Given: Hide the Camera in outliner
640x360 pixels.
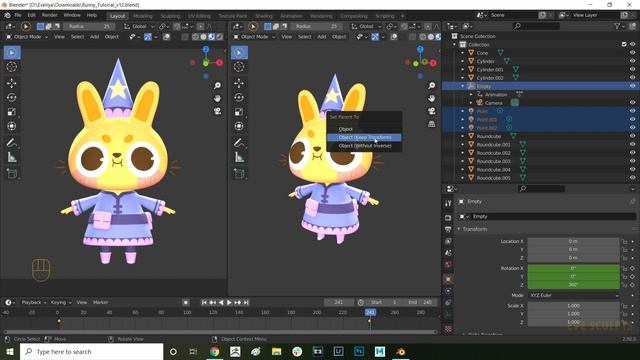Looking at the screenshot, I should point(632,102).
